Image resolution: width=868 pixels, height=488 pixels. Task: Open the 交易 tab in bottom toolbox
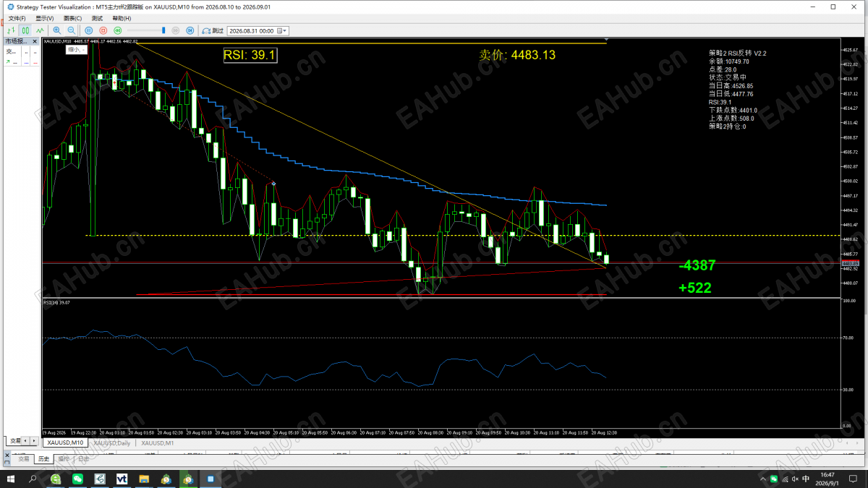(x=24, y=458)
